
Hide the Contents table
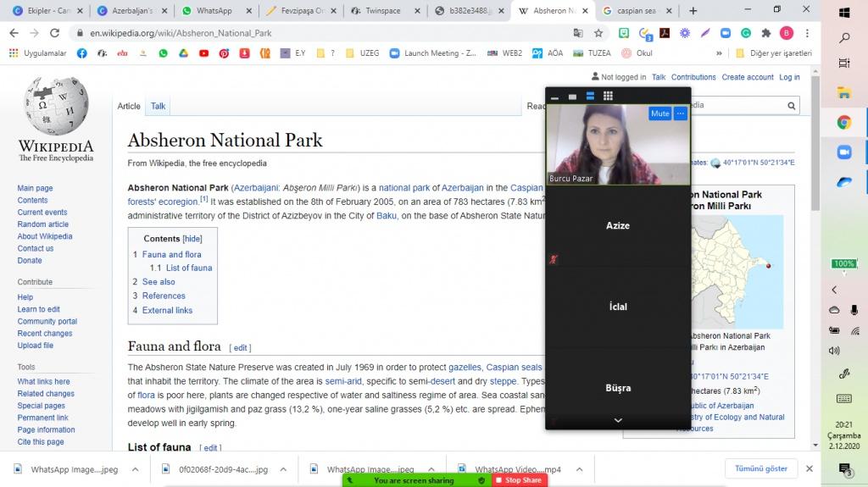pyautogui.click(x=193, y=239)
